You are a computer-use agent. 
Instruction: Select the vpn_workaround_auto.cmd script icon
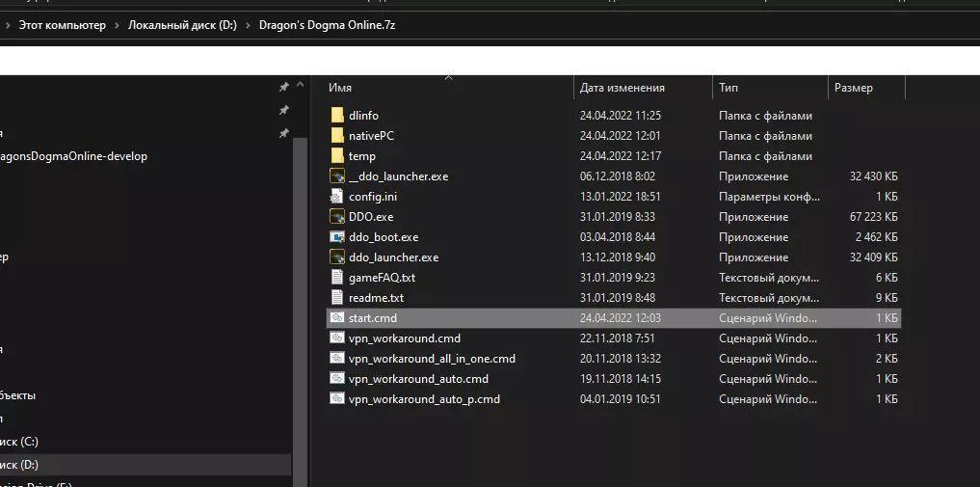pyautogui.click(x=337, y=379)
